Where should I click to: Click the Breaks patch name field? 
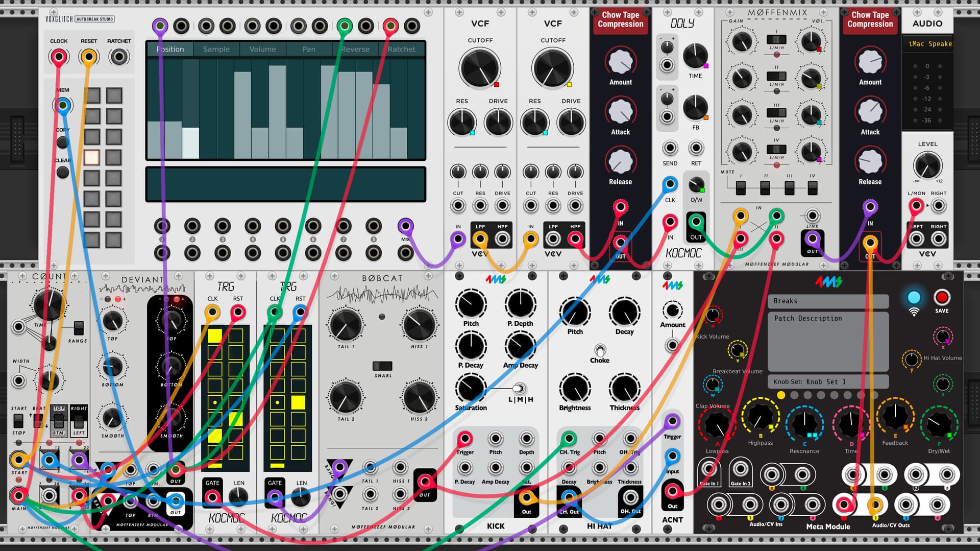[x=828, y=301]
